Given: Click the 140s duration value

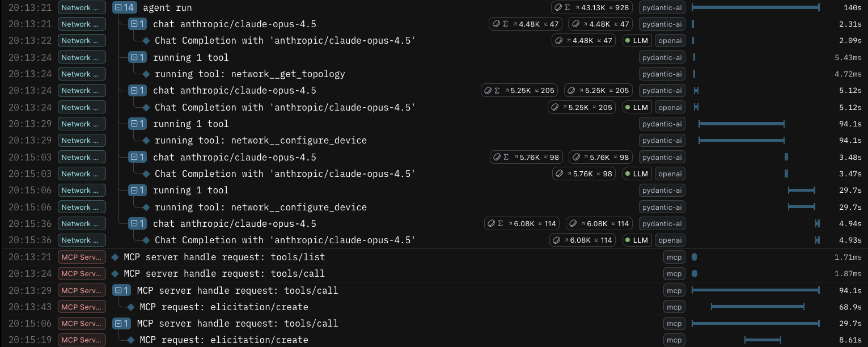Looking at the screenshot, I should [x=853, y=7].
